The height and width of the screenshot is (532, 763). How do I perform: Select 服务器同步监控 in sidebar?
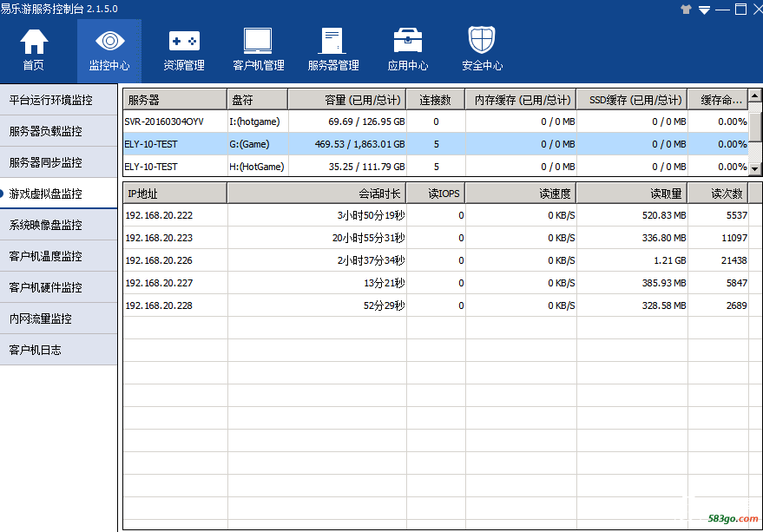tap(58, 162)
